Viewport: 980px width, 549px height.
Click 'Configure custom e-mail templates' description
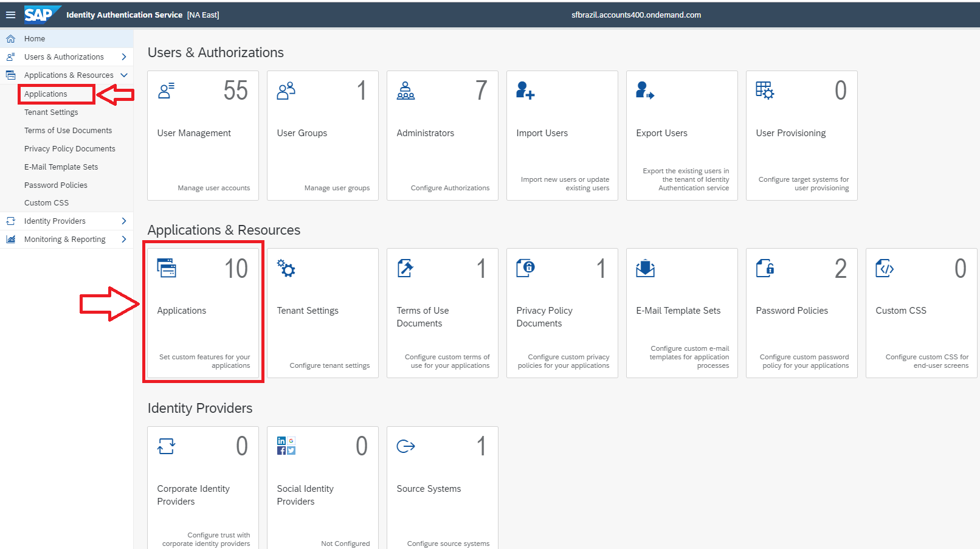pyautogui.click(x=689, y=357)
